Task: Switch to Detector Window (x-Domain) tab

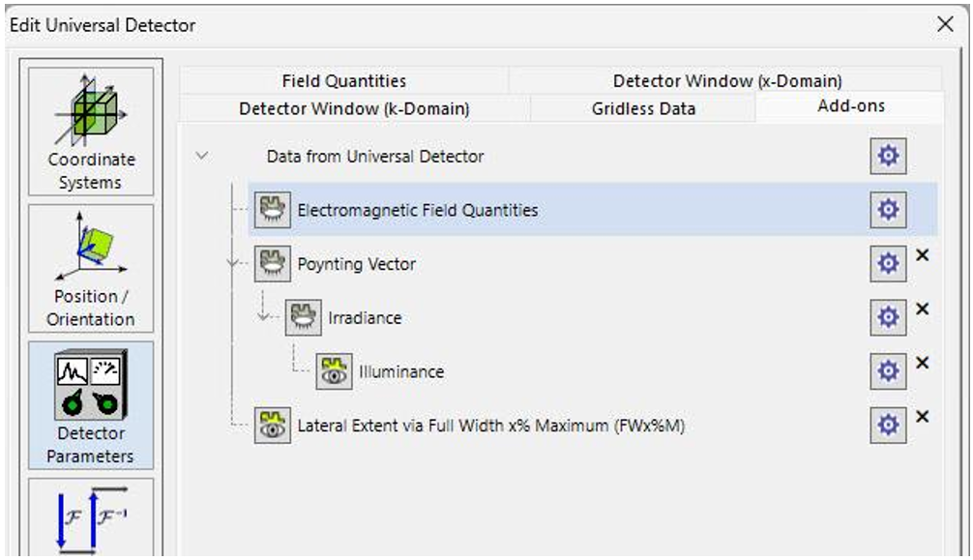Action: (x=726, y=80)
